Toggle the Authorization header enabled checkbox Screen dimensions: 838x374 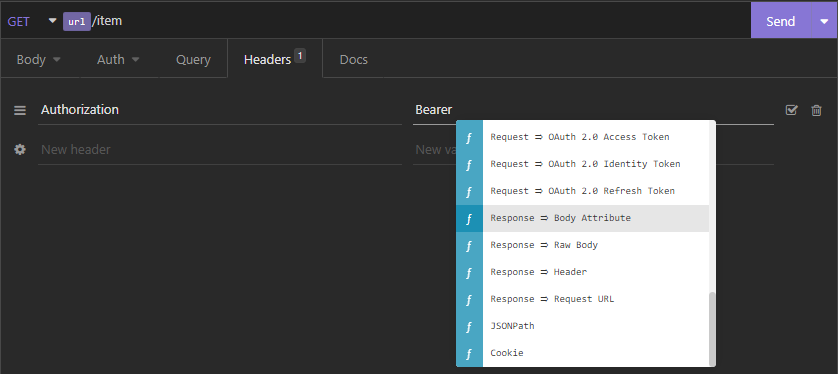[792, 110]
